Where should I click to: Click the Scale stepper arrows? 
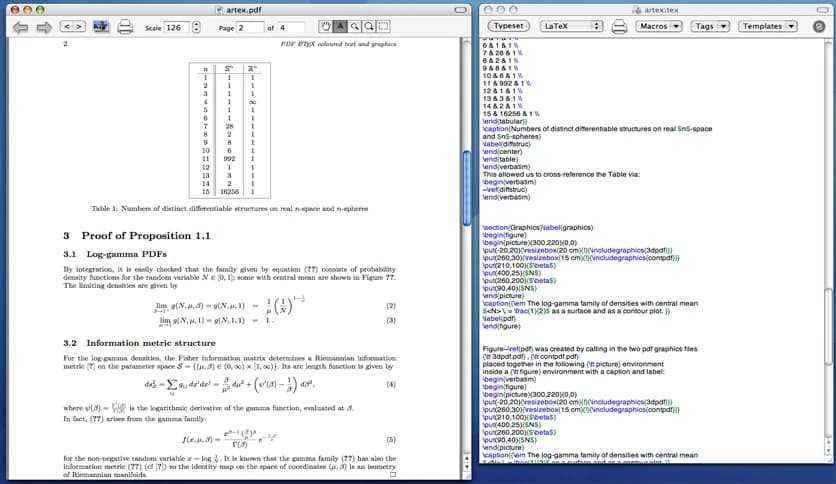197,27
